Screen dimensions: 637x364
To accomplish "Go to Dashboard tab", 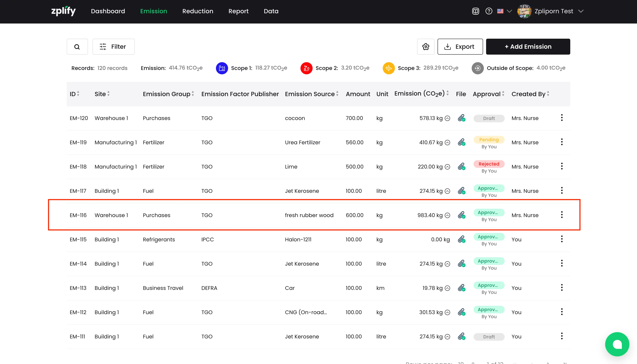I will click(x=108, y=11).
